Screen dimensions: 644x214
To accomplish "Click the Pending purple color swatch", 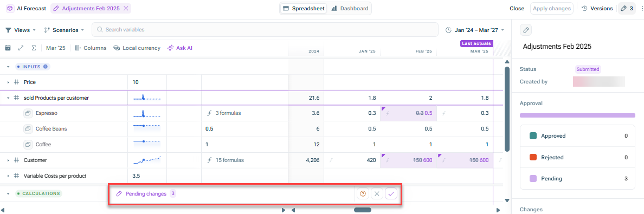I will (533, 179).
